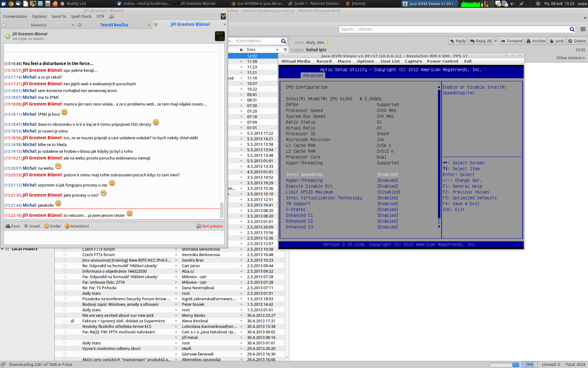The image size is (588, 368).
Task: Click the junk status column header
Action: [241, 49]
